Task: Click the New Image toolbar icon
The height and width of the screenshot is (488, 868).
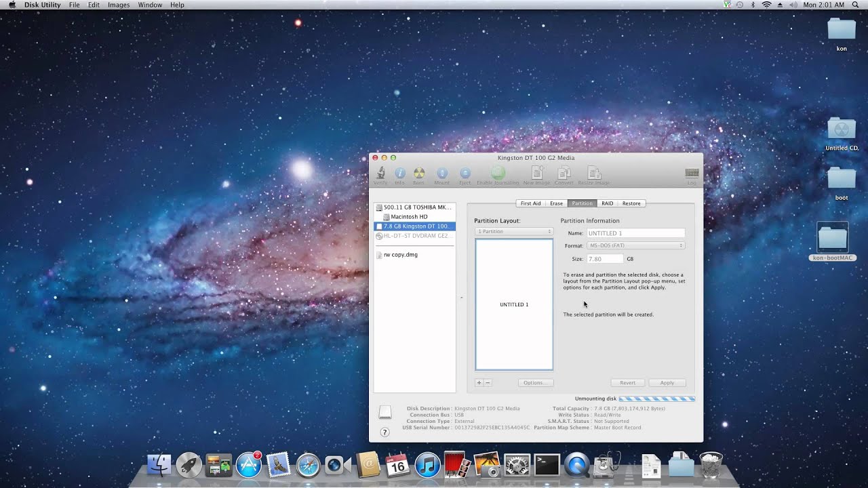Action: coord(536,174)
